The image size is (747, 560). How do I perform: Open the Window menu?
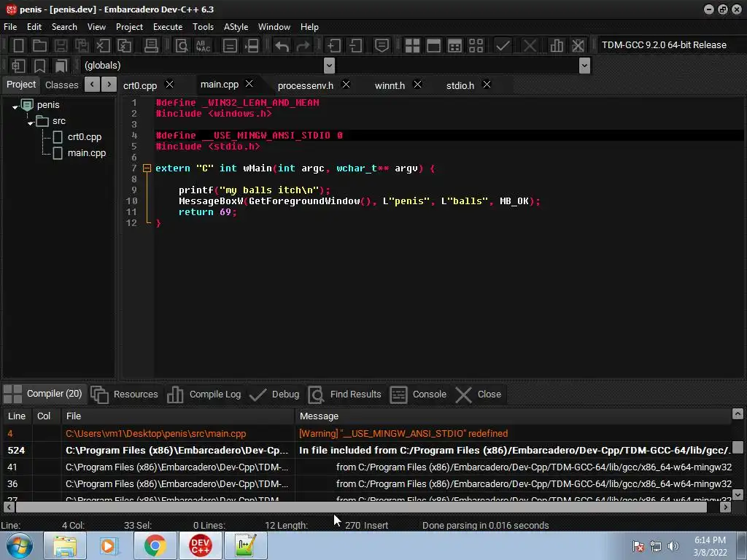tap(274, 27)
